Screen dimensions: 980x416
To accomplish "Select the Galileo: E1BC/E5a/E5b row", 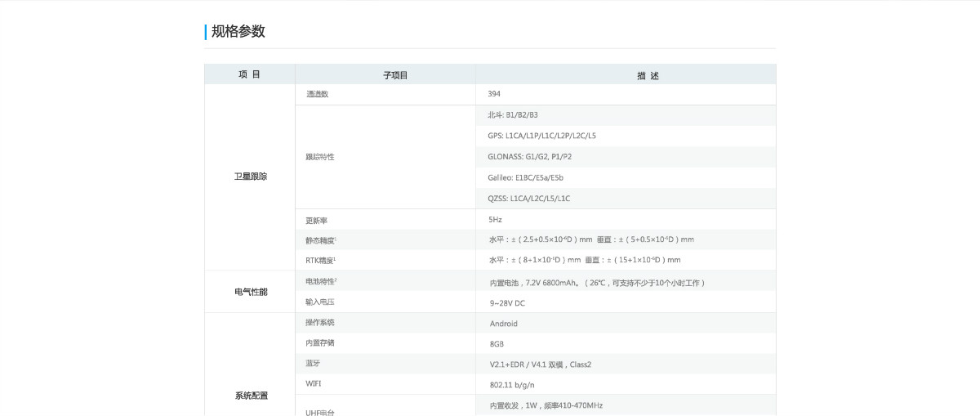I will click(x=526, y=177).
